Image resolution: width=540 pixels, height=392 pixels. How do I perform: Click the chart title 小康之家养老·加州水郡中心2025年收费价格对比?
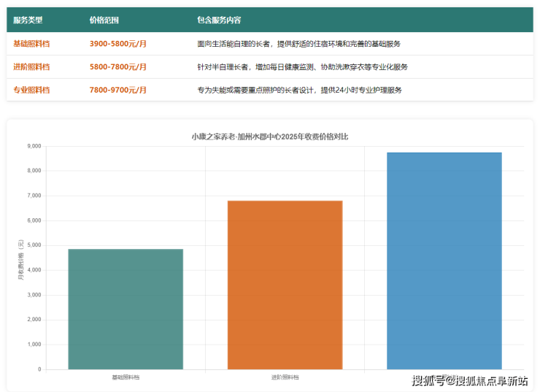click(270, 137)
